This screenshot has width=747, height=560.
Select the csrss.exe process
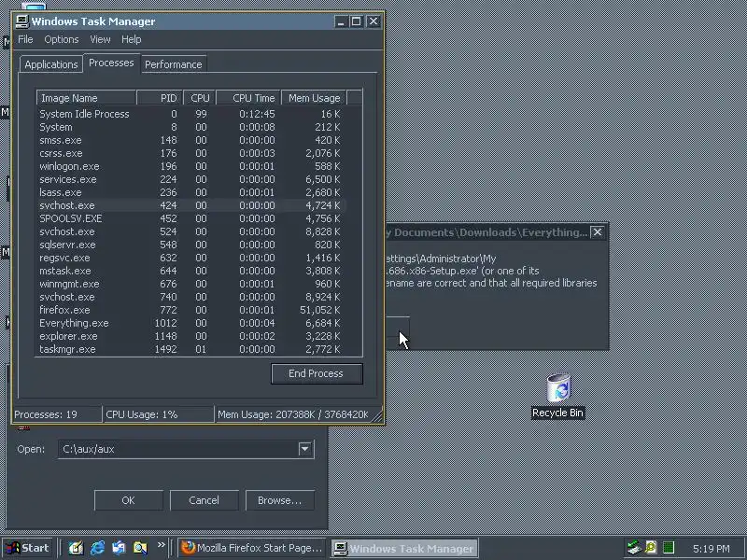pyautogui.click(x=191, y=153)
